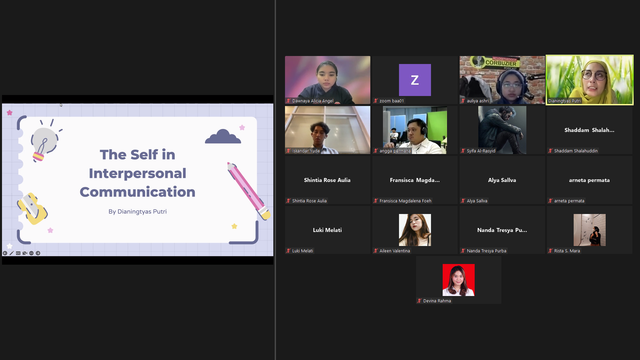Click large 'Fransisca Magda...' name in tile

[x=415, y=180]
